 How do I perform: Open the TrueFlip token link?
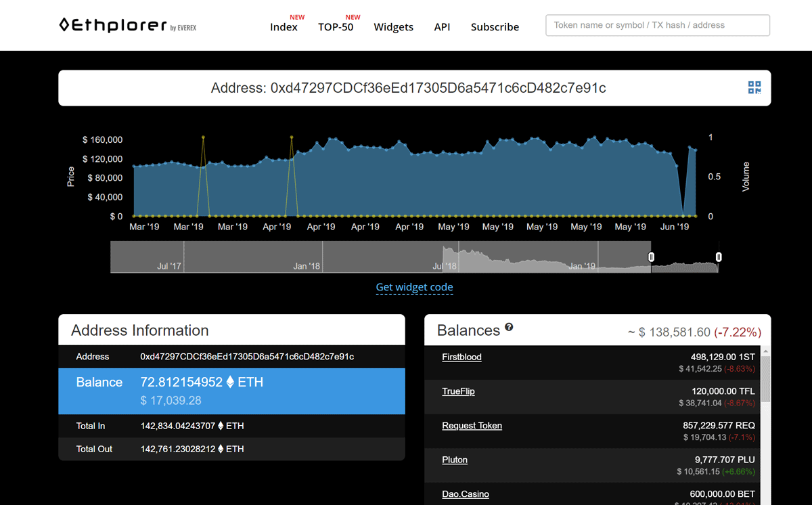[x=458, y=391]
